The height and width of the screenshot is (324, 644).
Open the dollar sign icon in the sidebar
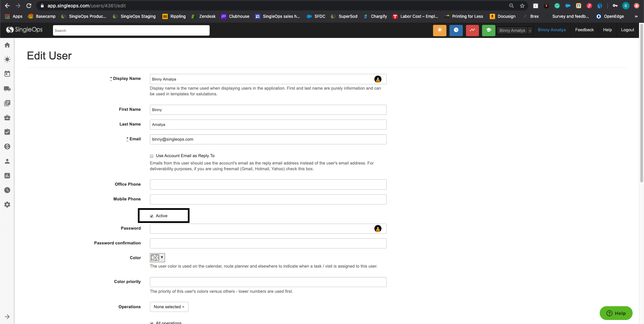point(7,146)
